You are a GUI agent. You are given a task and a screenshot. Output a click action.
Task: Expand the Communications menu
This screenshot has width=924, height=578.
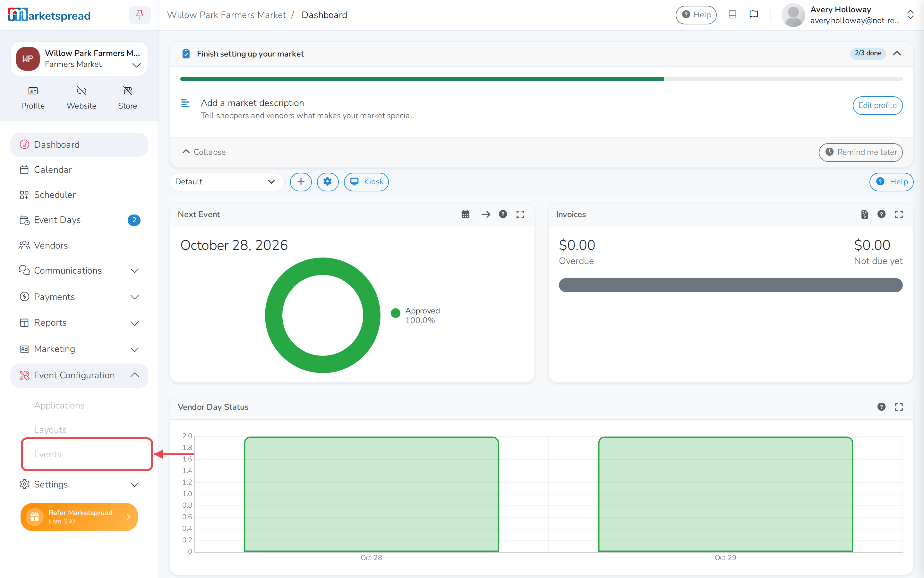pos(79,271)
